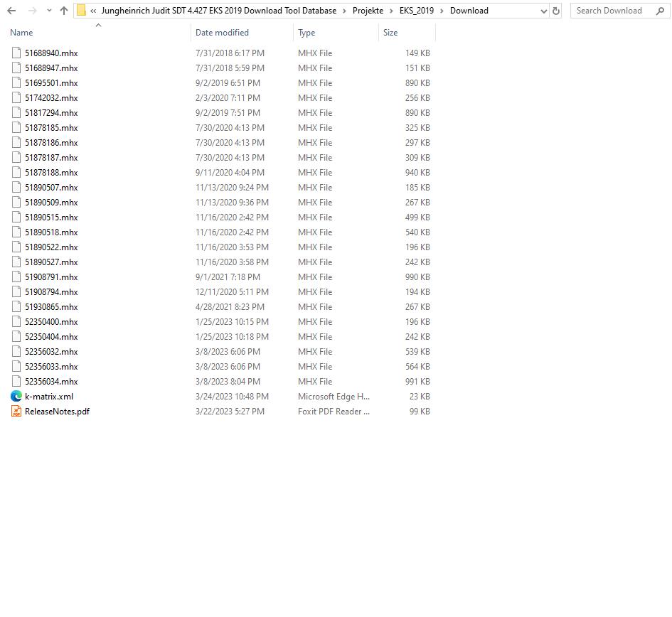Select file icon for 51908794.mhx
The height and width of the screenshot is (617, 672).
(16, 291)
